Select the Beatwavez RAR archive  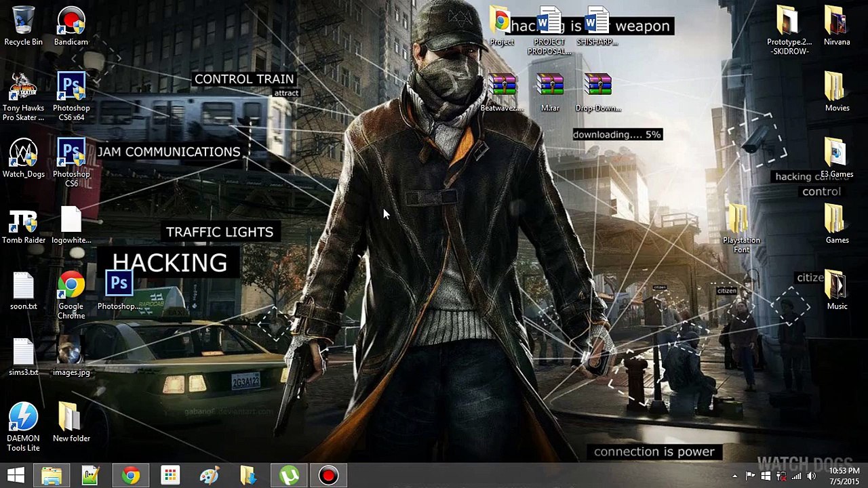pyautogui.click(x=502, y=93)
